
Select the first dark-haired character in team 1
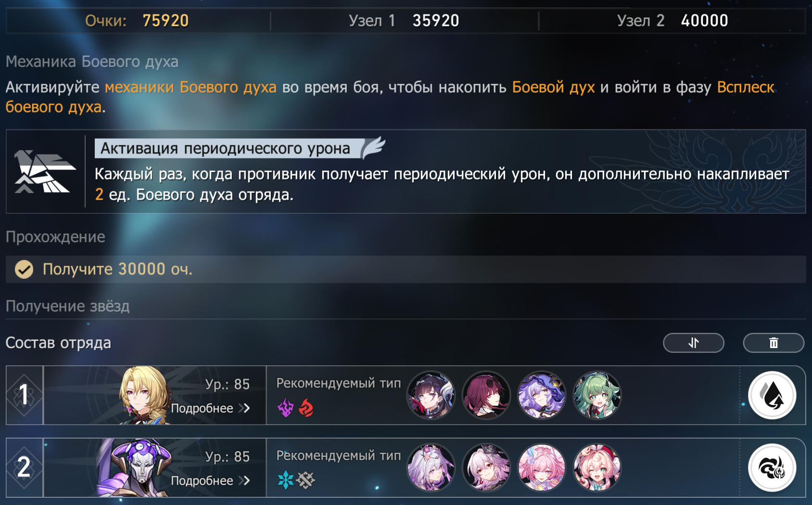click(431, 395)
